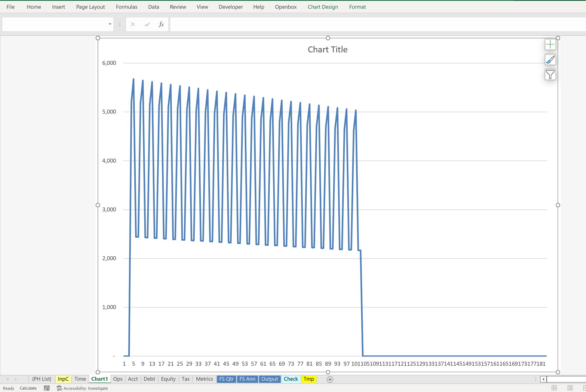Open Chart Elements plus button
This screenshot has height=392, width=586.
[x=550, y=45]
